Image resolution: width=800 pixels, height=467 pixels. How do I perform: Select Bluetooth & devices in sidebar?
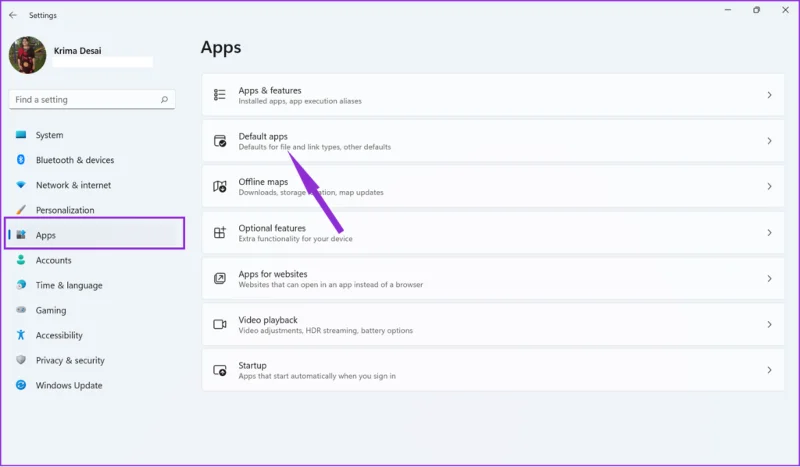(x=75, y=160)
